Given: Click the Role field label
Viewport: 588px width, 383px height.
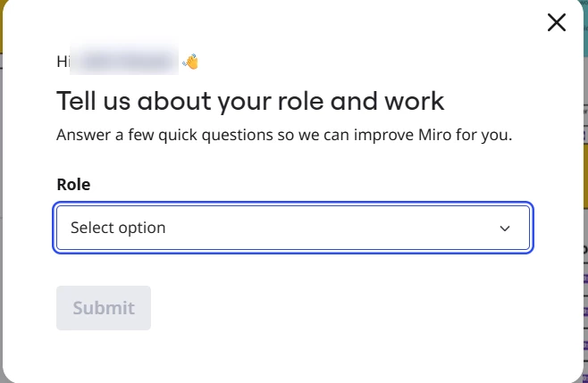Looking at the screenshot, I should pyautogui.click(x=73, y=185).
